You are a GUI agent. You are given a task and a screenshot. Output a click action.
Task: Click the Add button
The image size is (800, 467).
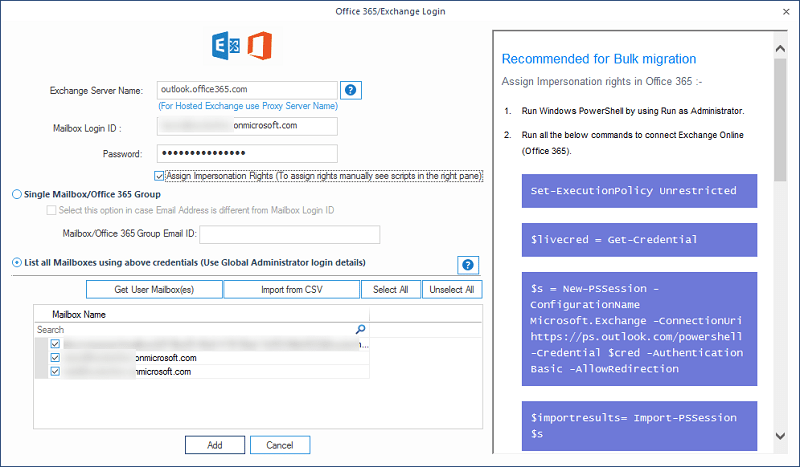point(215,445)
